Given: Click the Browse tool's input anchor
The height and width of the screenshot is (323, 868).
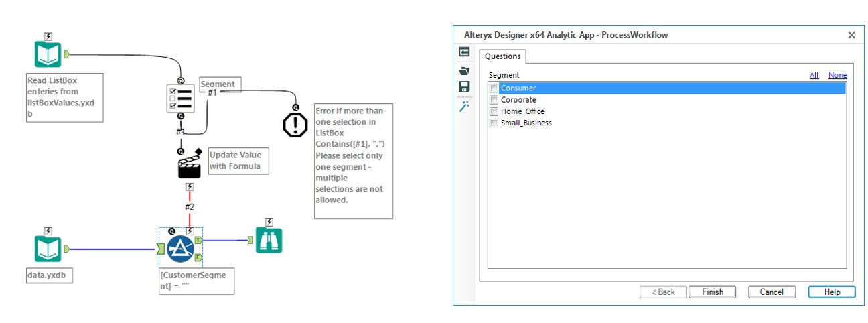Looking at the screenshot, I should click(x=250, y=240).
